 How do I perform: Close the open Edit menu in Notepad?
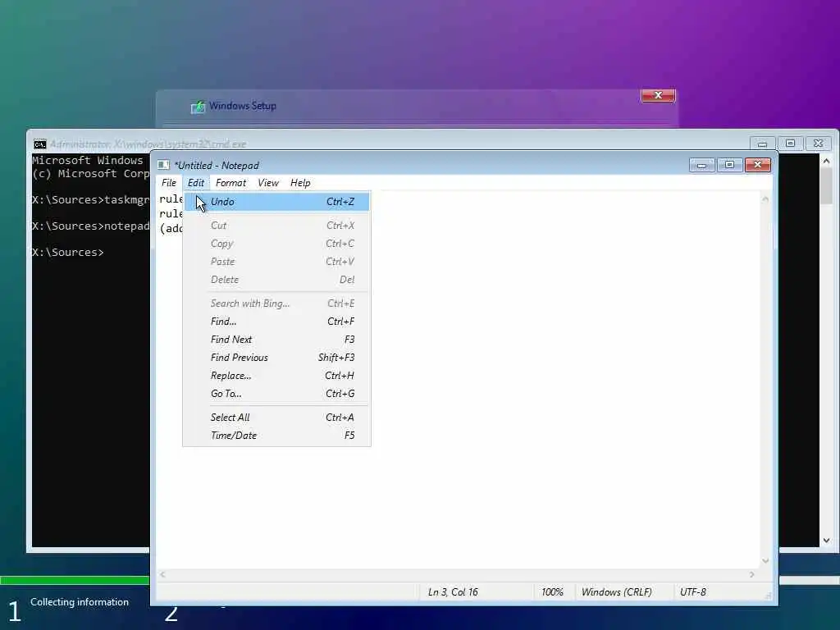click(195, 183)
